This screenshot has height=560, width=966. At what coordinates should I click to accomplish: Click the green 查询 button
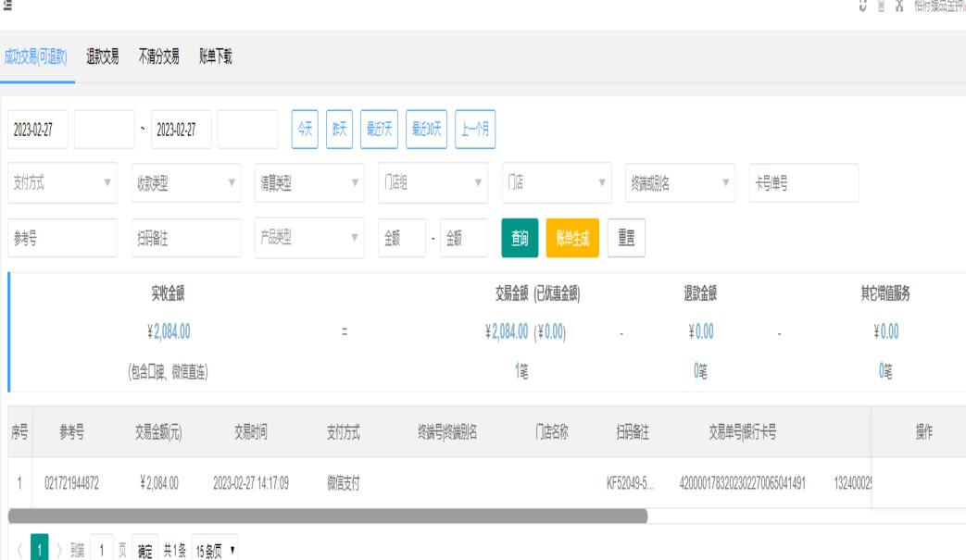click(520, 238)
